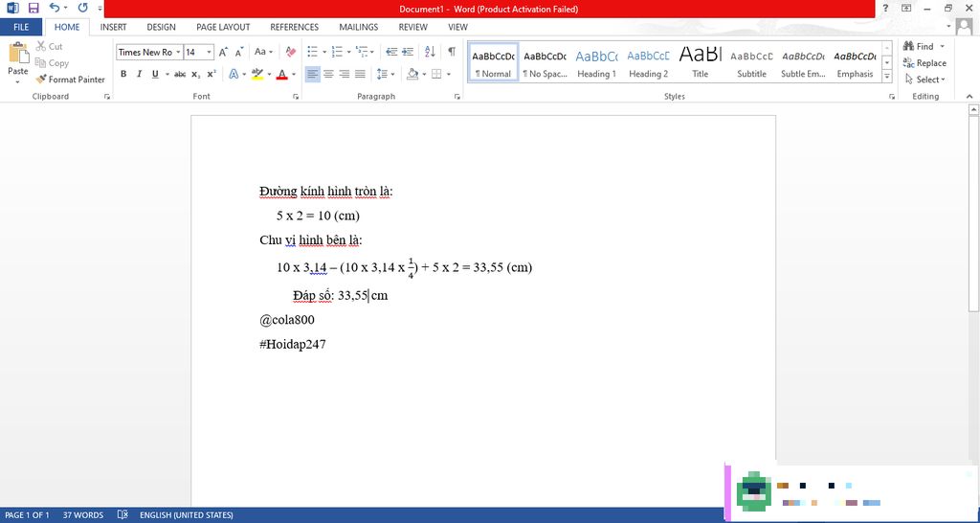This screenshot has height=523, width=980.
Task: Apply strikethrough formatting
Action: (180, 74)
